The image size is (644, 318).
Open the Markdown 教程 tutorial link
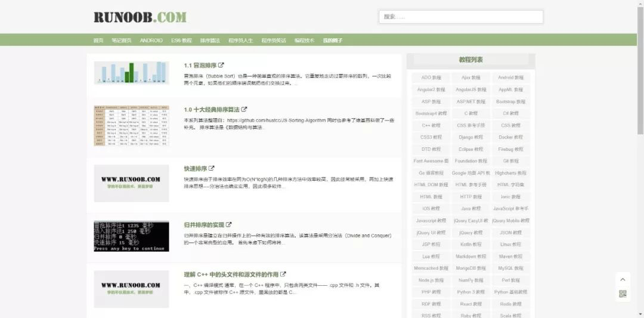tap(470, 256)
